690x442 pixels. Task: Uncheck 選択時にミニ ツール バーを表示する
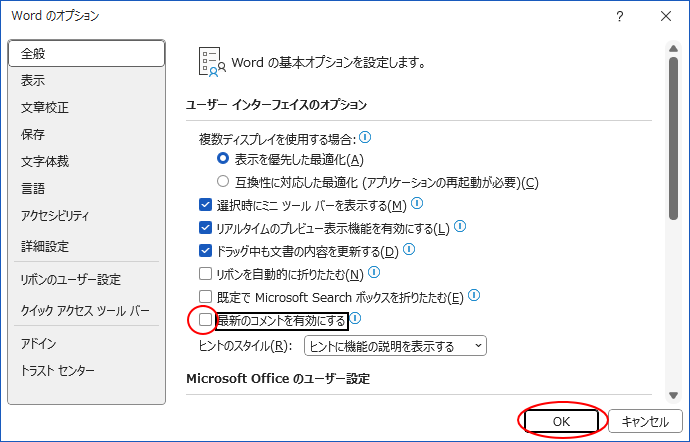206,204
